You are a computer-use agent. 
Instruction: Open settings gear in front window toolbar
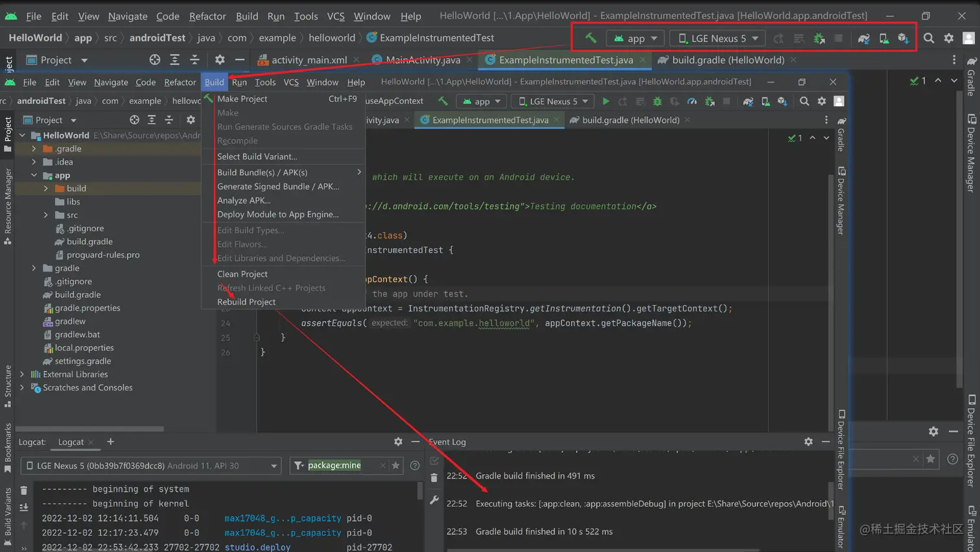click(822, 101)
